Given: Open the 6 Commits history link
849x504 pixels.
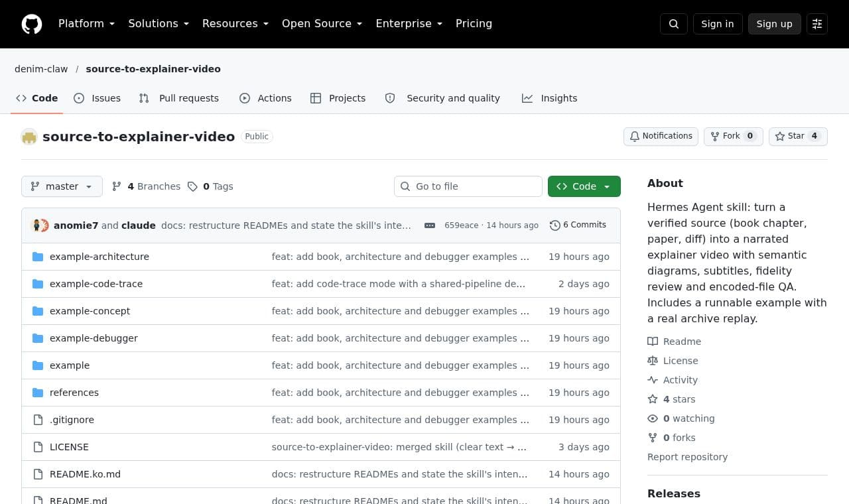Looking at the screenshot, I should (578, 225).
